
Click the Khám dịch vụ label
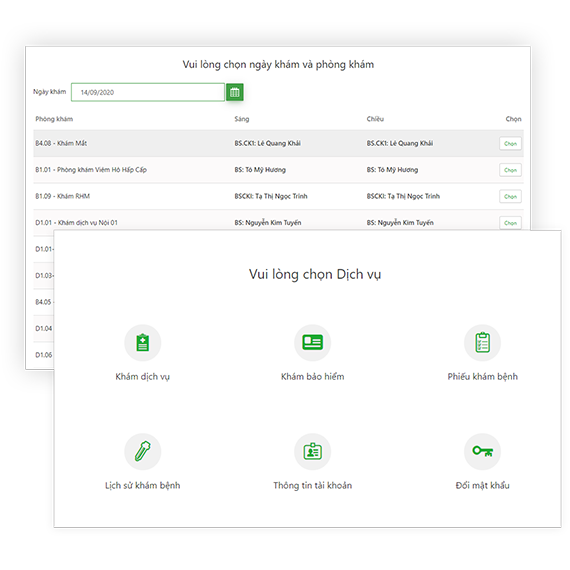click(142, 377)
